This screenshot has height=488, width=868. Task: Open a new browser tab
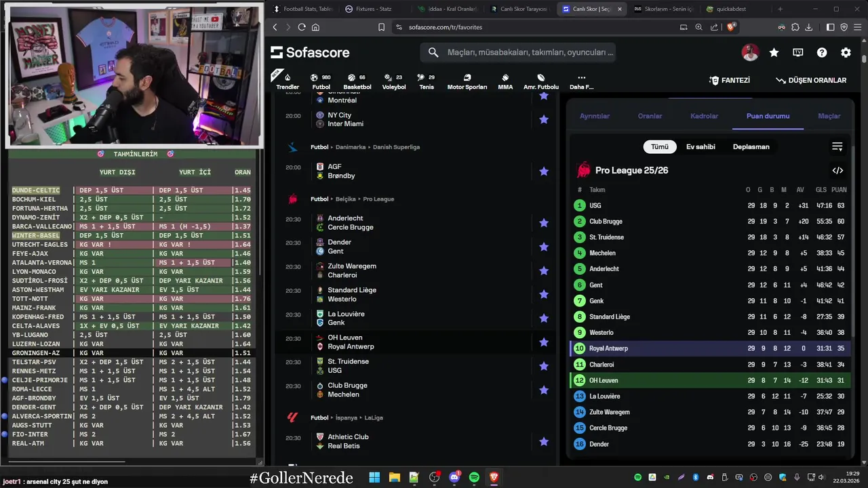(780, 9)
